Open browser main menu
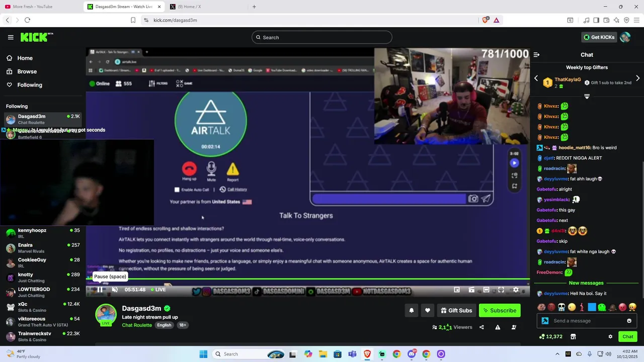This screenshot has height=362, width=644. [636, 20]
